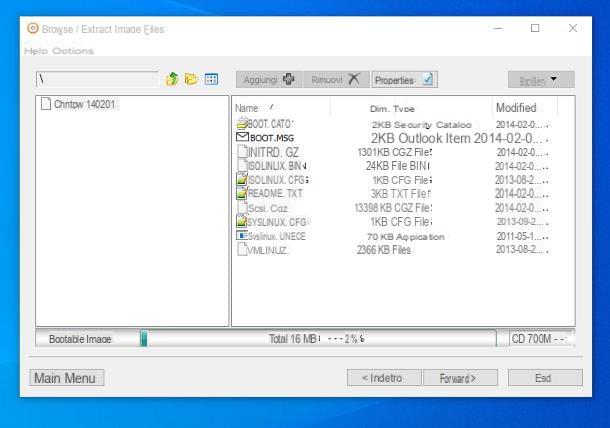Click the path input field
Viewport: 610px width, 428px height.
click(x=97, y=79)
